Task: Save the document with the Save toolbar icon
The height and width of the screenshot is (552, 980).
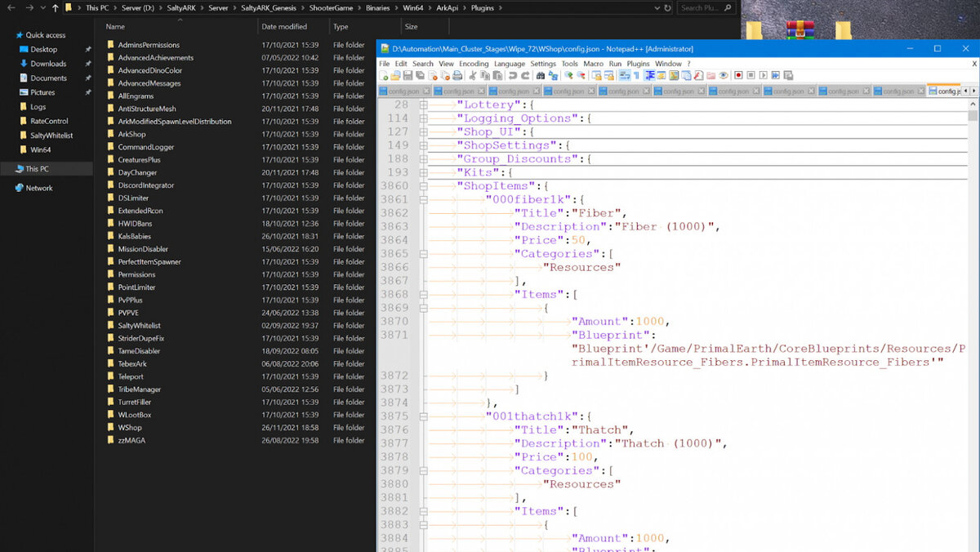Action: (x=408, y=75)
